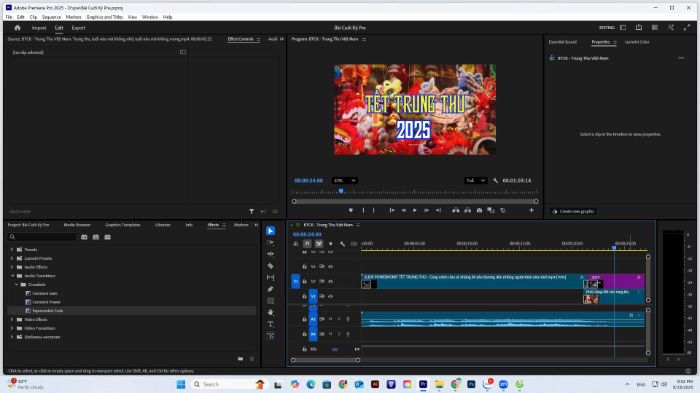Click the Add Marker button in Program monitor

pos(351,210)
